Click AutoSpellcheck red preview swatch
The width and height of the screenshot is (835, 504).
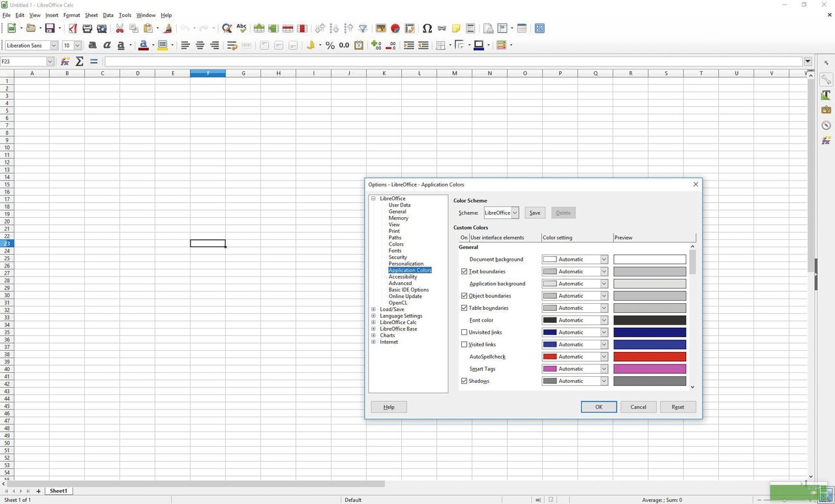(650, 357)
